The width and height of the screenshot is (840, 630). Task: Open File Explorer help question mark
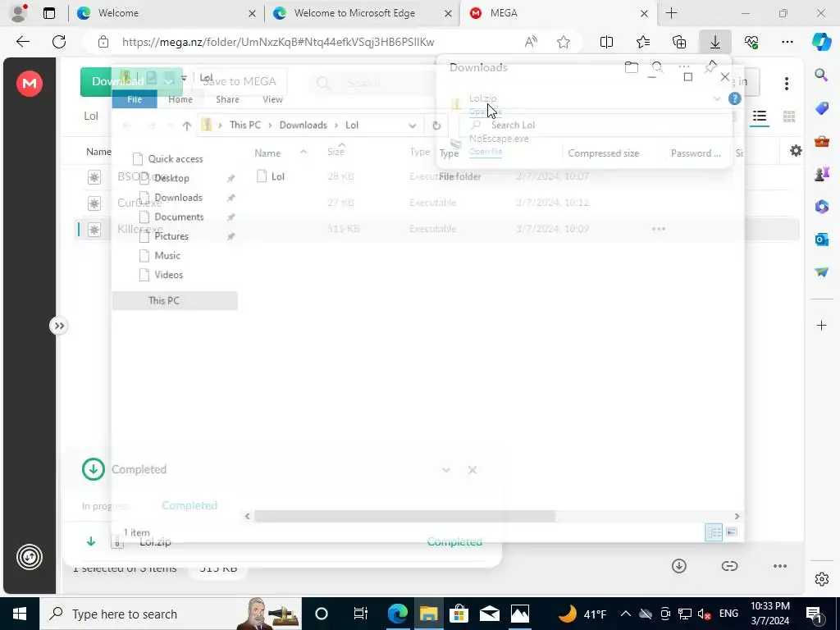pyautogui.click(x=734, y=98)
